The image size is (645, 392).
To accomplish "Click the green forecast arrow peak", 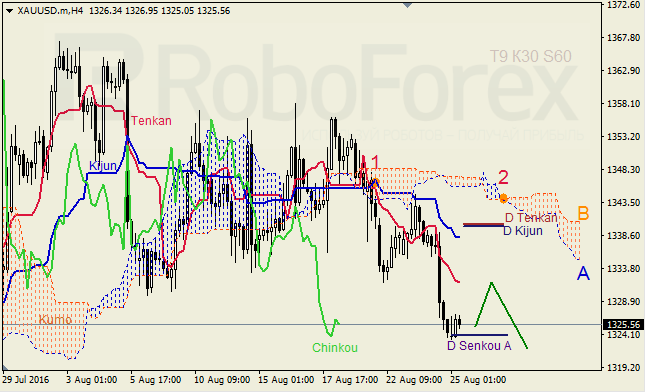I will (491, 283).
